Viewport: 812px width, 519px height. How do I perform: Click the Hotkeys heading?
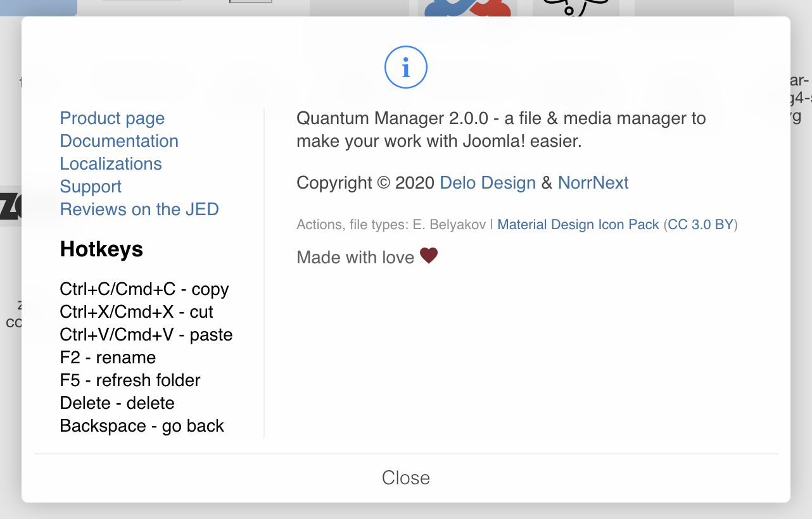tap(101, 249)
